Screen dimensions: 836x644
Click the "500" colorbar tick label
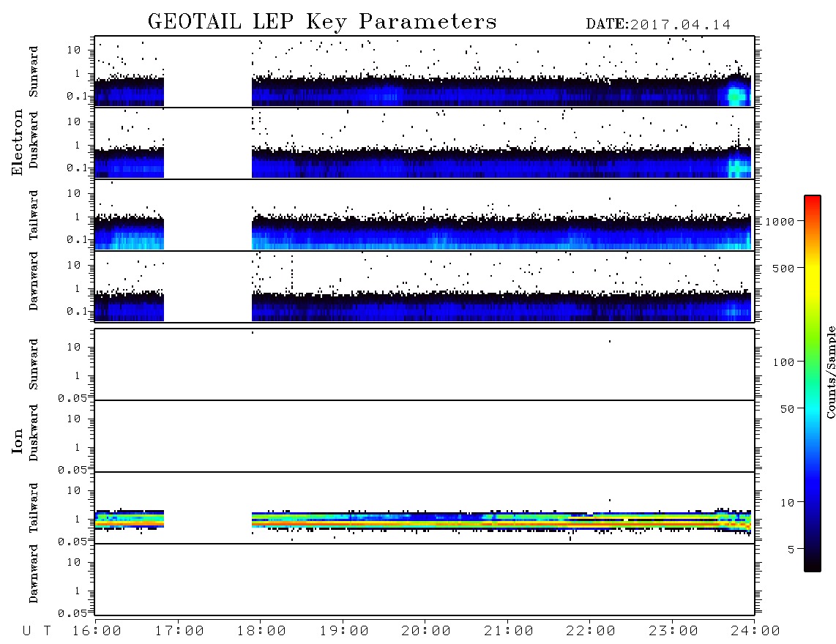pyautogui.click(x=783, y=268)
